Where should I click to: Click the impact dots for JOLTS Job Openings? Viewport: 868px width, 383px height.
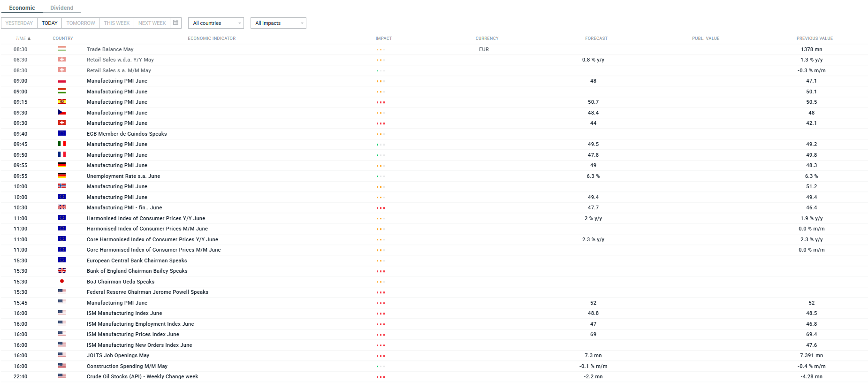(x=381, y=356)
